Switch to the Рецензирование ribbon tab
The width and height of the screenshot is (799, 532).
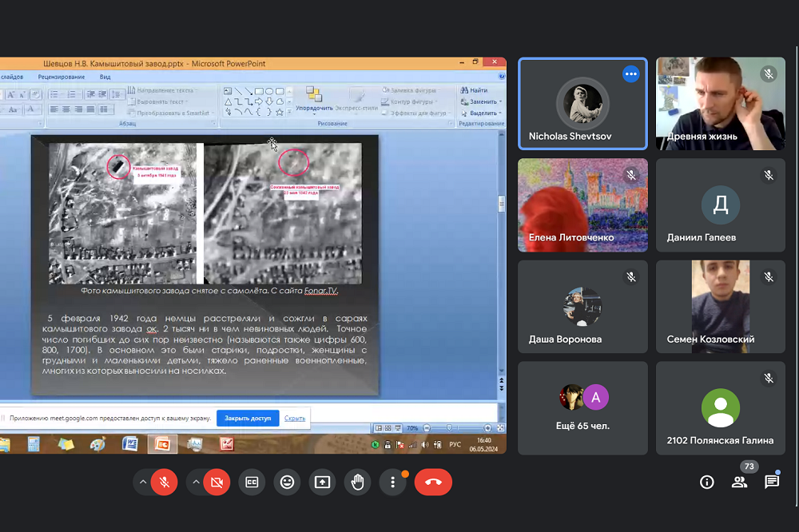pos(61,77)
